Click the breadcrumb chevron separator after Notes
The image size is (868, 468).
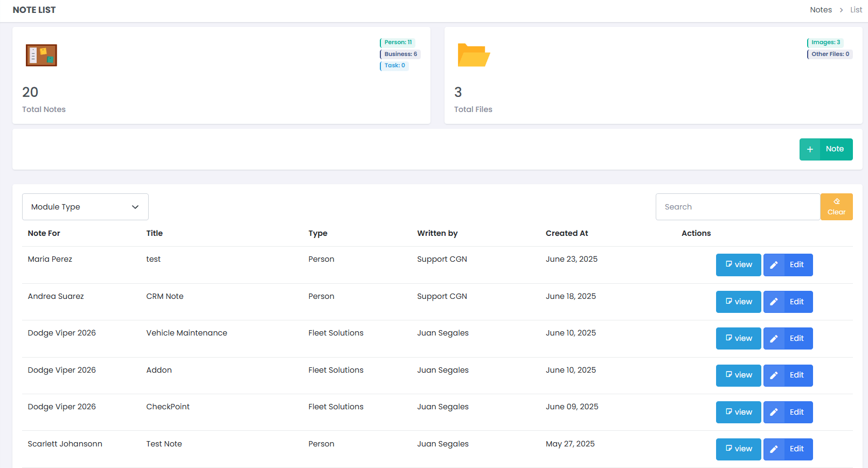841,10
